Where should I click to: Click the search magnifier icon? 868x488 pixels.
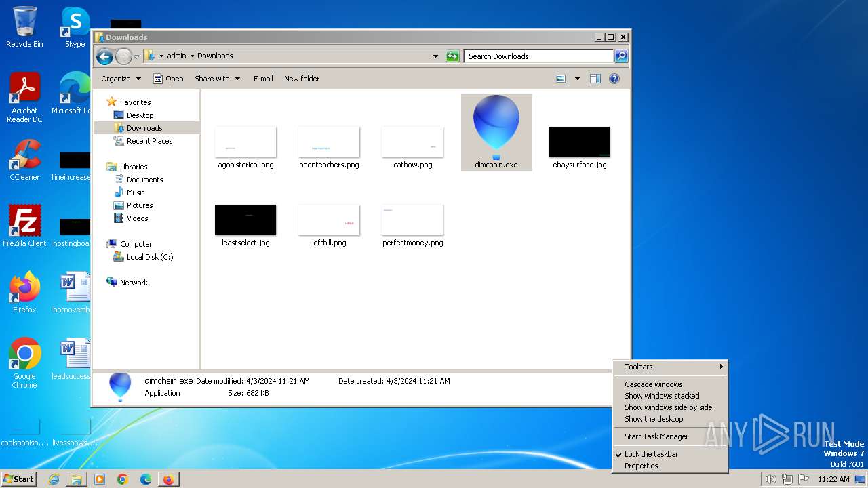621,56
